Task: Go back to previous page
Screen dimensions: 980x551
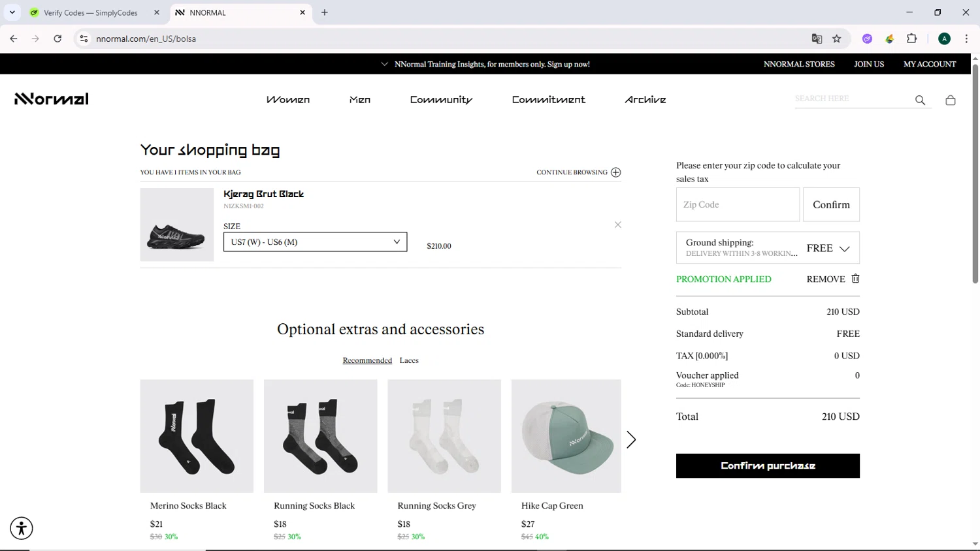Action: tap(14, 39)
